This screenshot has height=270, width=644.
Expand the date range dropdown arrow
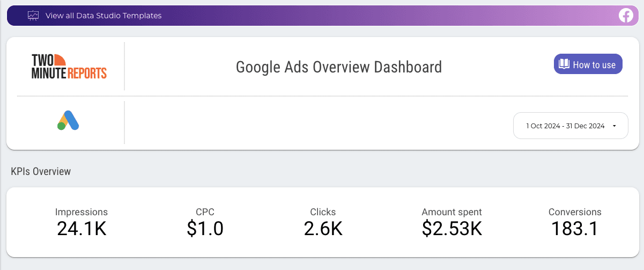(614, 126)
